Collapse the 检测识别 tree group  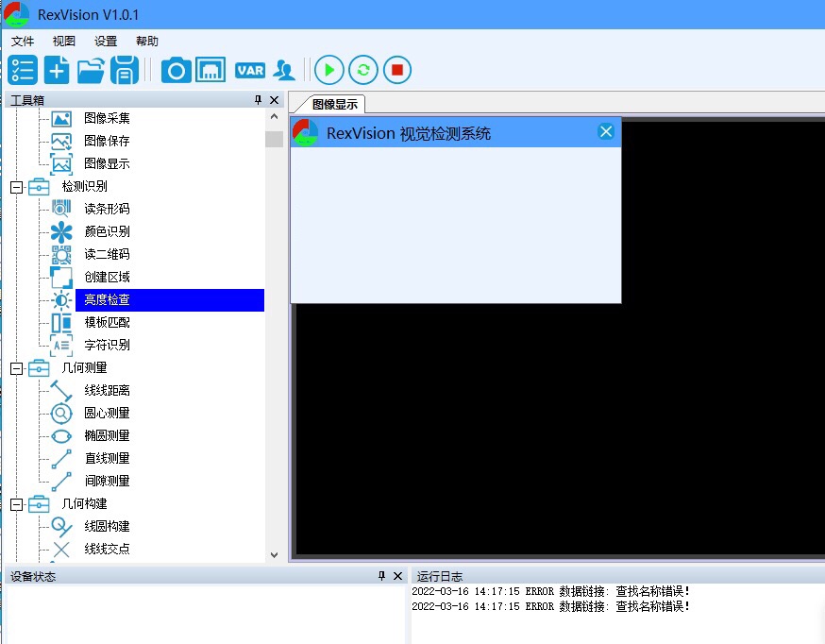17,187
